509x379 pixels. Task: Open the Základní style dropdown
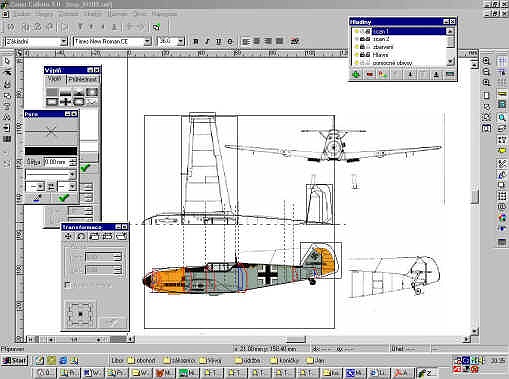pyautogui.click(x=64, y=42)
